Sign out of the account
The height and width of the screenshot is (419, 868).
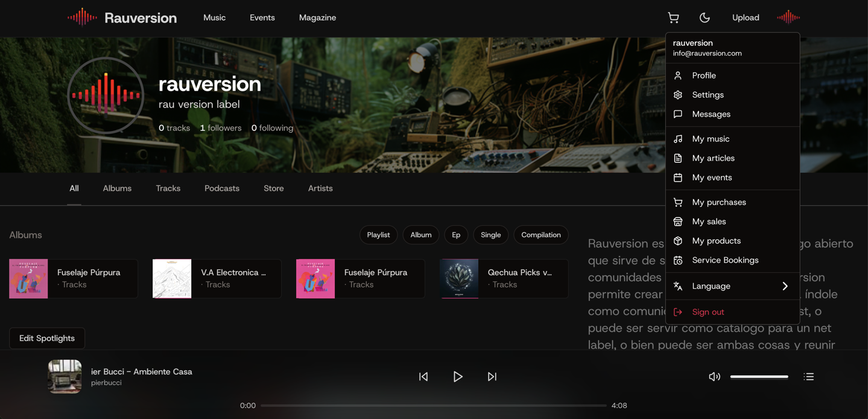coord(708,312)
